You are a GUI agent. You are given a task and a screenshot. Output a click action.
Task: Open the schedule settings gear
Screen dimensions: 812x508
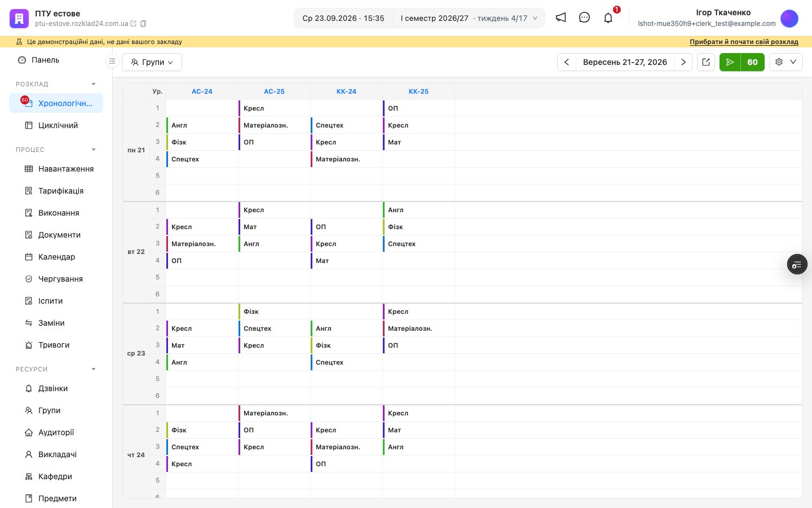point(779,62)
